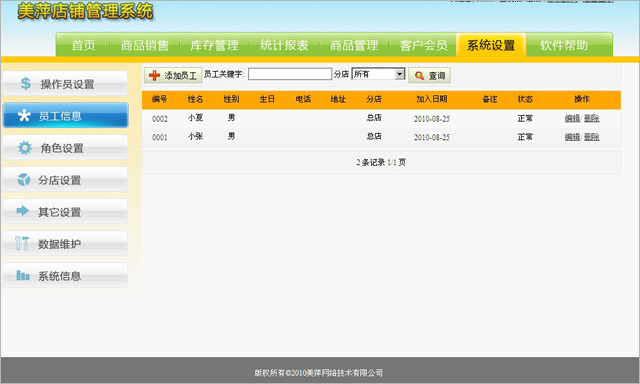Click 总店 in the 小夏 row
This screenshot has width=640, height=384.
click(374, 118)
